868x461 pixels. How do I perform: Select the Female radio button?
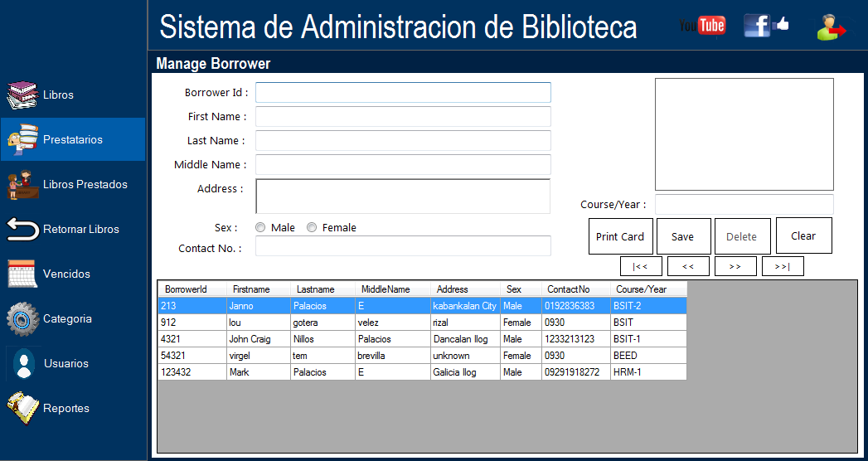point(312,228)
